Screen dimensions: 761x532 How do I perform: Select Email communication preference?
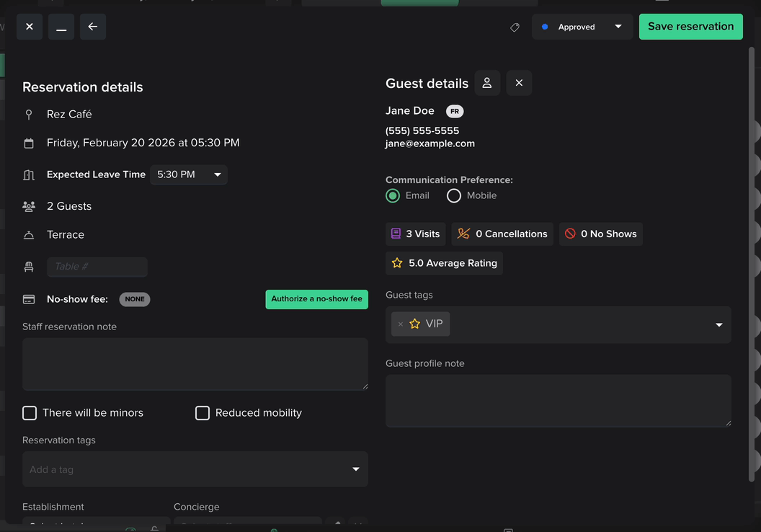tap(393, 196)
